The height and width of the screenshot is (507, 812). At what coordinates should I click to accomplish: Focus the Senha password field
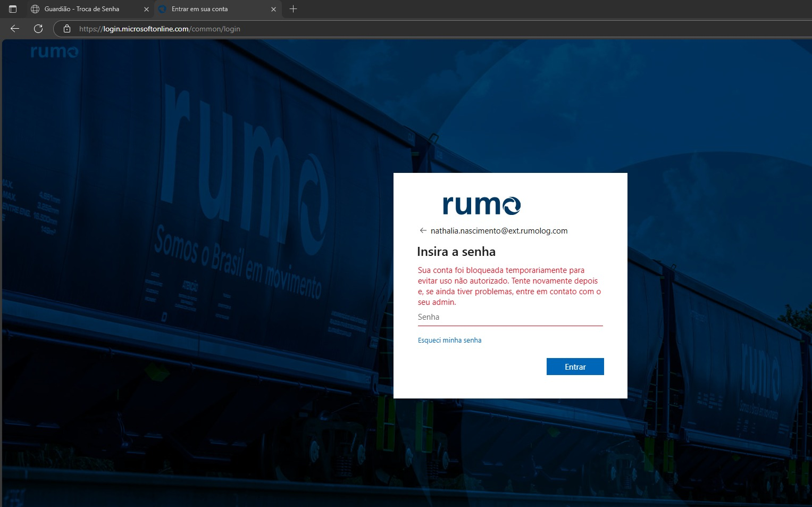[510, 317]
